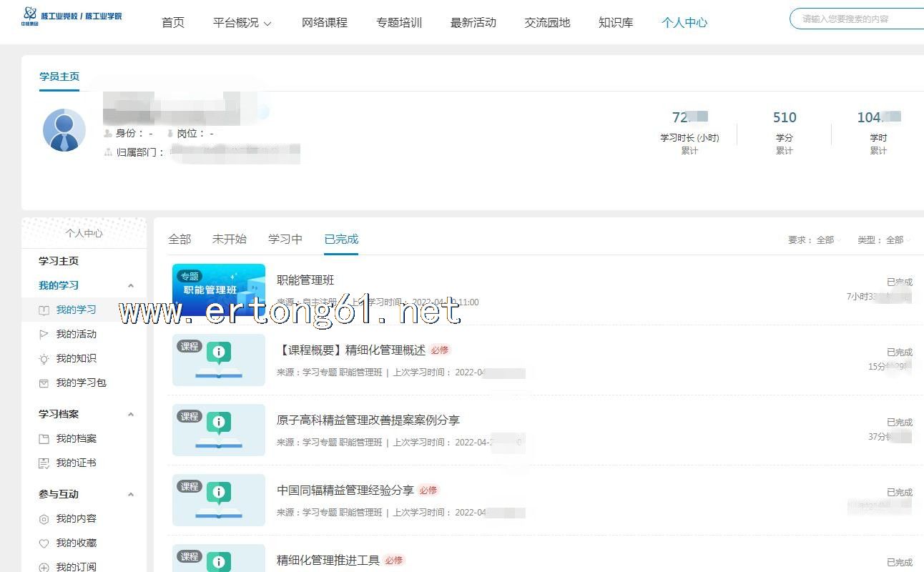Open the 职能管理班 course title link

(305, 280)
